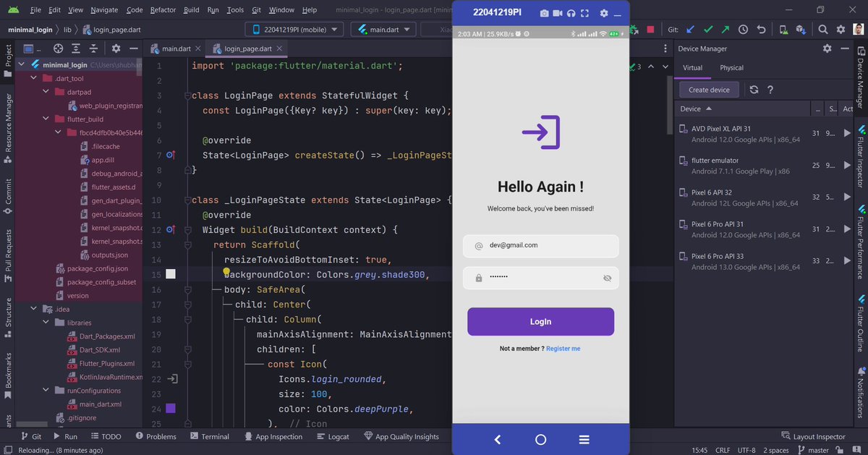This screenshot has width=868, height=455.
Task: Stop the running app with red square
Action: click(651, 30)
